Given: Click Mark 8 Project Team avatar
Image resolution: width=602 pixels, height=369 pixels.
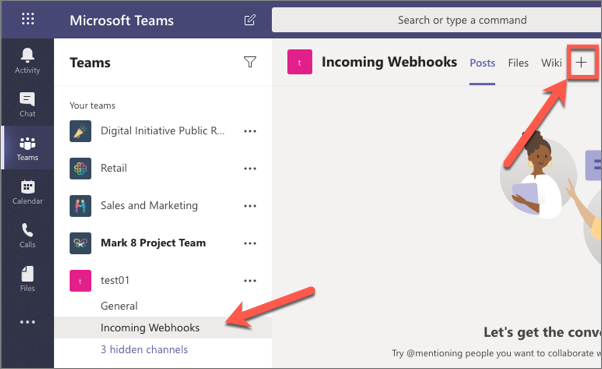Looking at the screenshot, I should (80, 243).
